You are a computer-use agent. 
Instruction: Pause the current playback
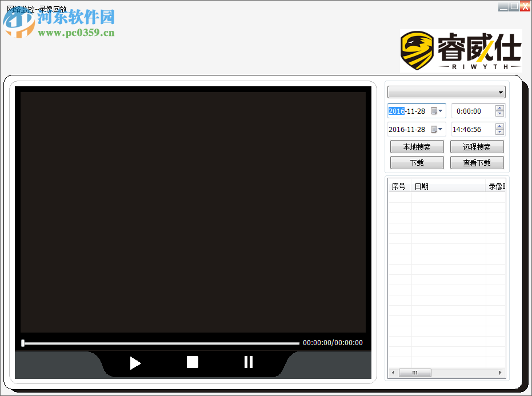point(248,361)
